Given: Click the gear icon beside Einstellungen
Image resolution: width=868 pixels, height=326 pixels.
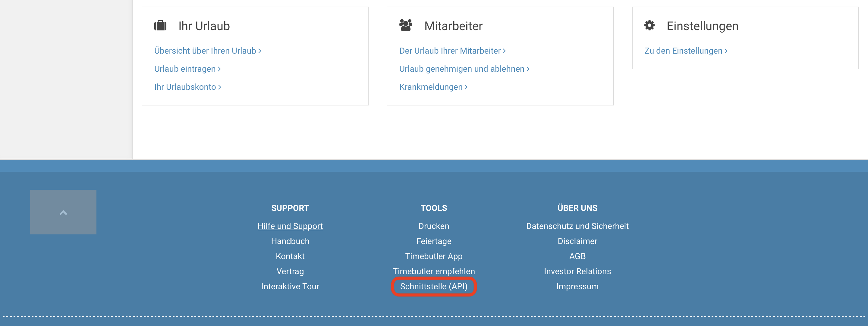Looking at the screenshot, I should (x=649, y=25).
